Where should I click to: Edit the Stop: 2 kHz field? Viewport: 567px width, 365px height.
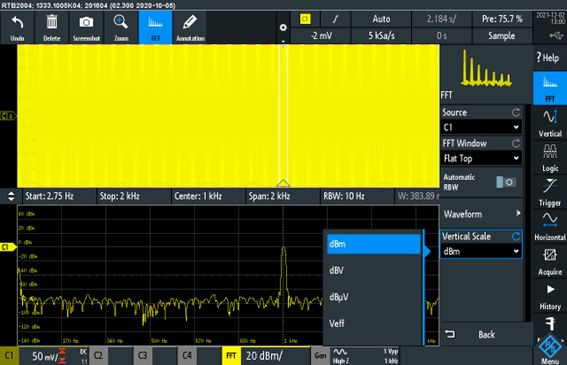pyautogui.click(x=133, y=196)
